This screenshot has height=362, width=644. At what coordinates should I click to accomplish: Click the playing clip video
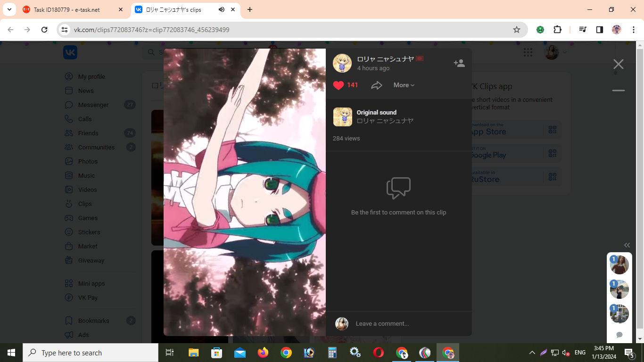245,192
